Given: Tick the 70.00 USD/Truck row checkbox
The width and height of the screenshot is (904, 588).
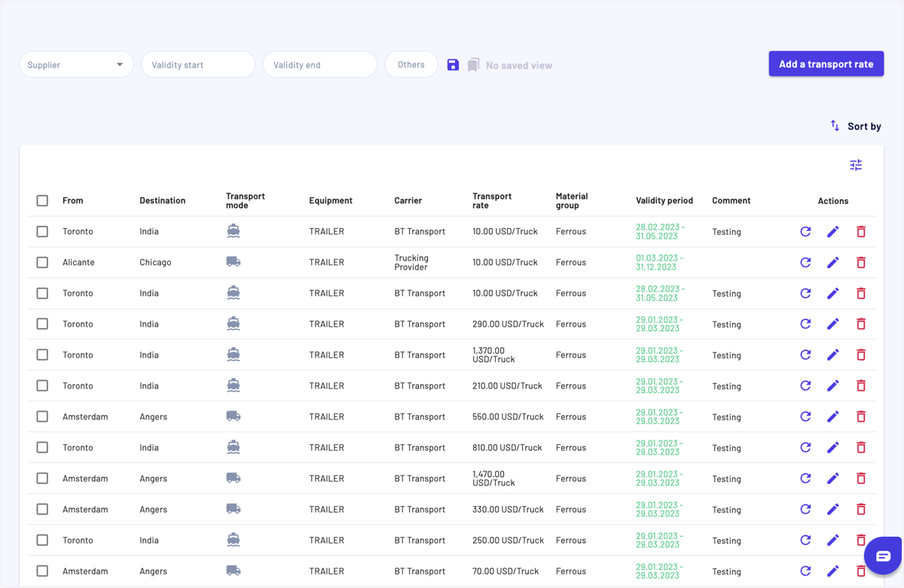Looking at the screenshot, I should tap(42, 571).
